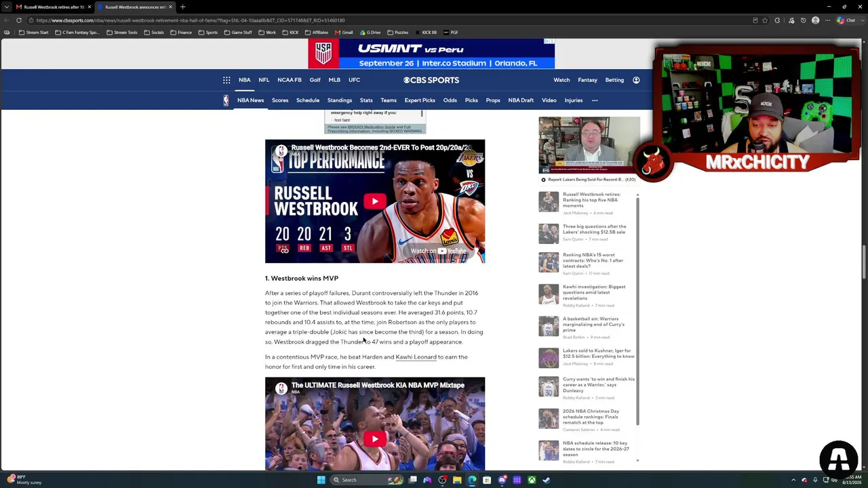Open 'Three big questions after the Lakers' sale' article

[x=595, y=229]
